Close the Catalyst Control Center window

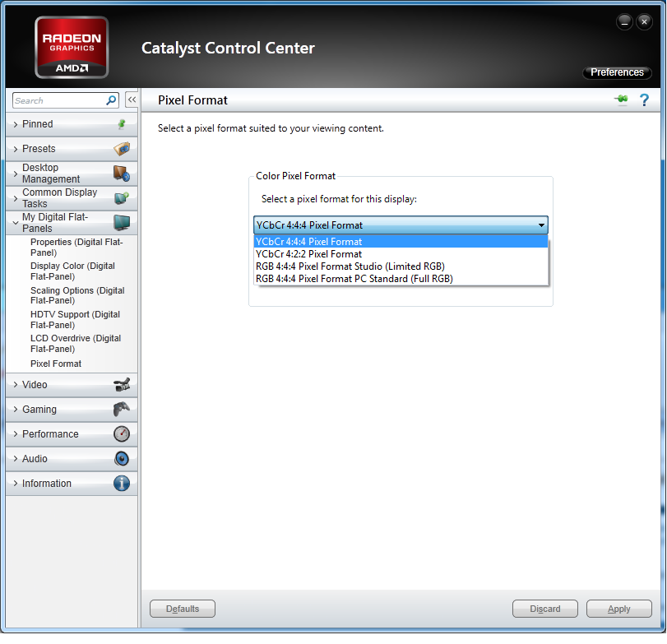645,21
